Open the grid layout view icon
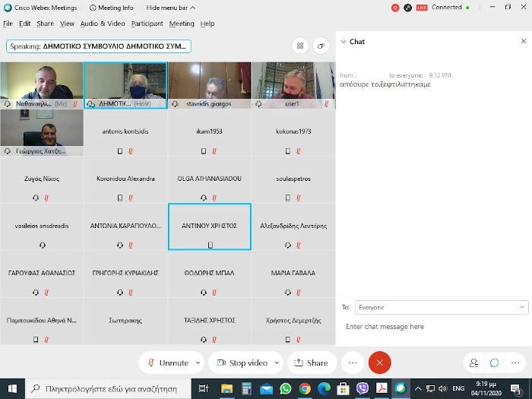532x399 pixels. coord(300,46)
